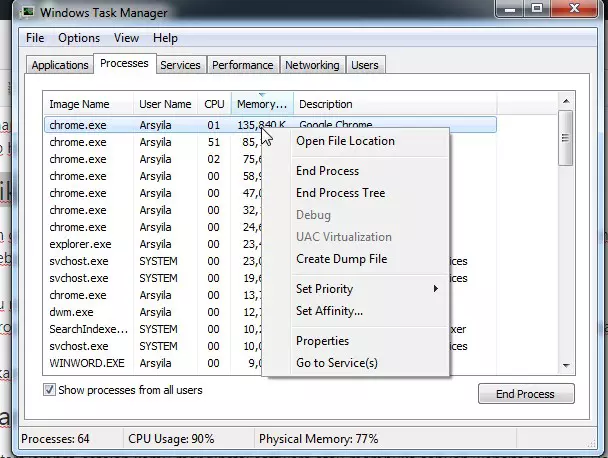This screenshot has height=458, width=608.
Task: Select the WINWORD.EXE process row
Action: [x=153, y=363]
